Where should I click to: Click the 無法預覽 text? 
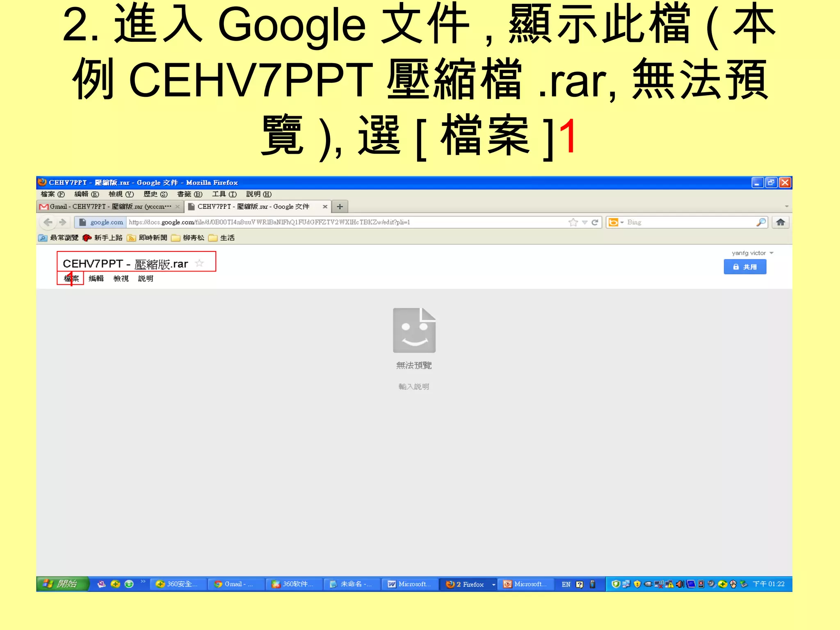[414, 365]
